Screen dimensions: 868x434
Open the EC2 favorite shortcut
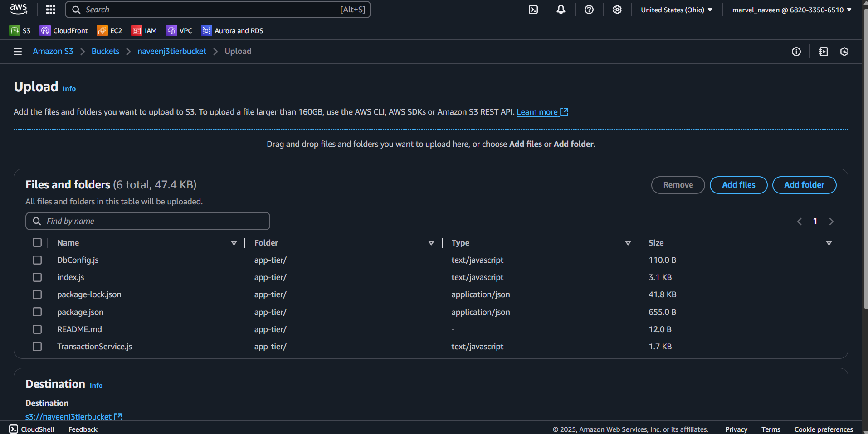pyautogui.click(x=110, y=30)
